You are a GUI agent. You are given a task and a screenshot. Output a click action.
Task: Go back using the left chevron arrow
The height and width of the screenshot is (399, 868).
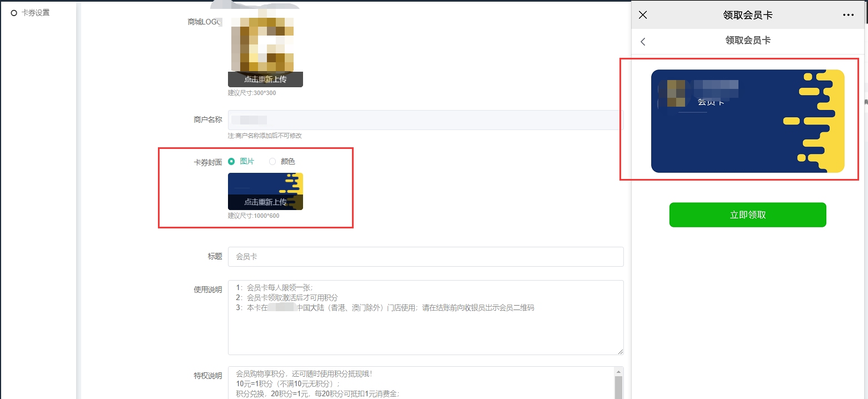pyautogui.click(x=643, y=42)
